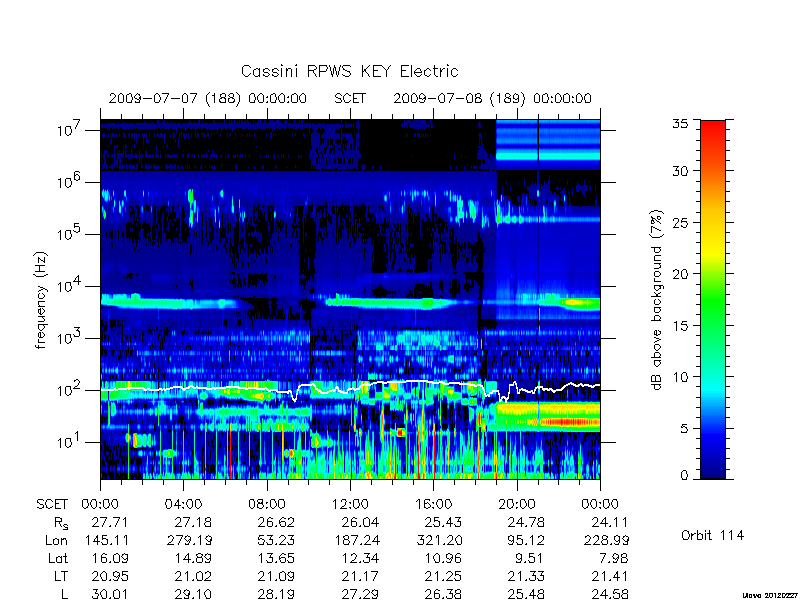Click the end date "2009-07-08 (189) 00:00:00"

tap(492, 98)
